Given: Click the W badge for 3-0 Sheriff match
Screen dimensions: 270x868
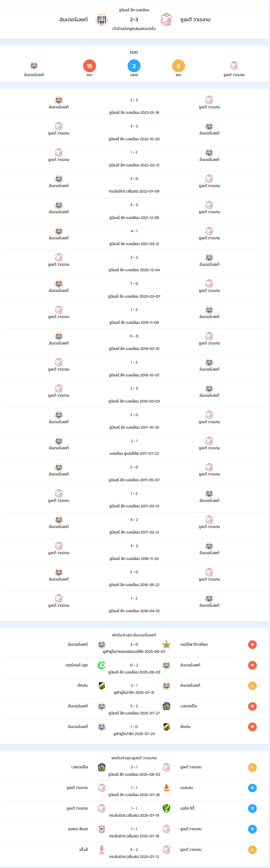Looking at the screenshot, I should pyautogui.click(x=253, y=644).
